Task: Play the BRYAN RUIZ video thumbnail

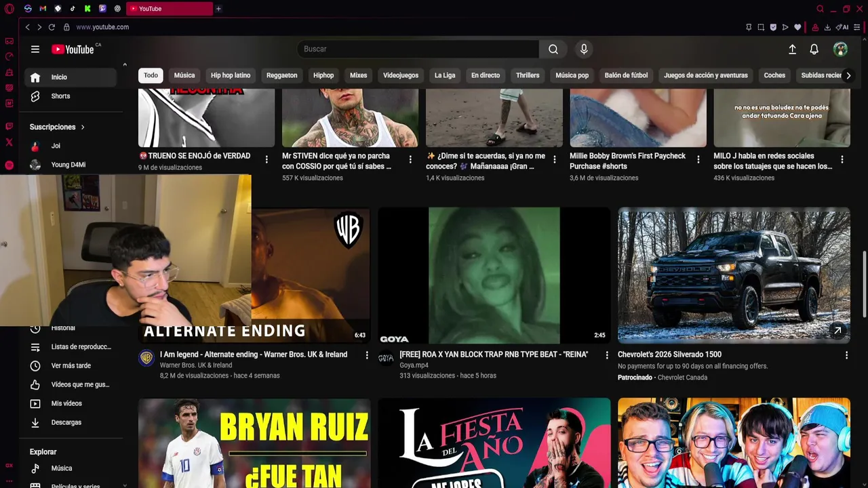Action: [254, 443]
